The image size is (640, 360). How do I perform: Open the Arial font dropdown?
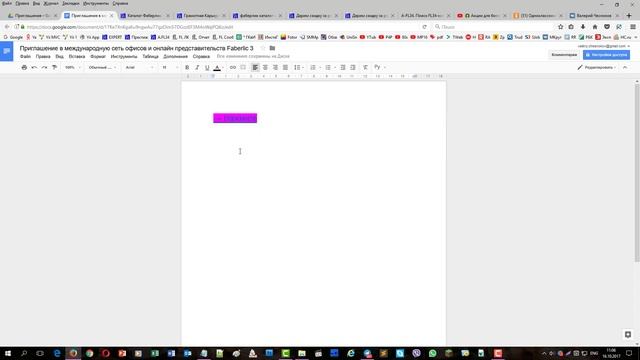pos(139,67)
